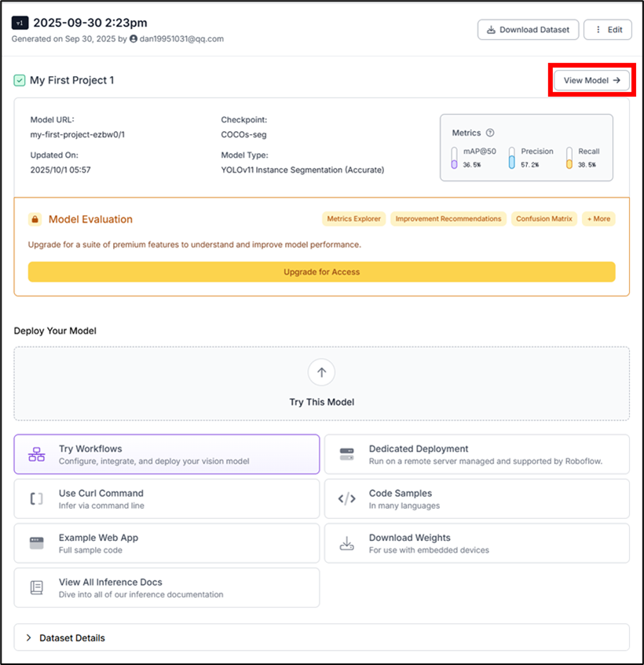Click the user avatar icon beside the email
Viewport: 644px width, 665px height.
[x=134, y=38]
